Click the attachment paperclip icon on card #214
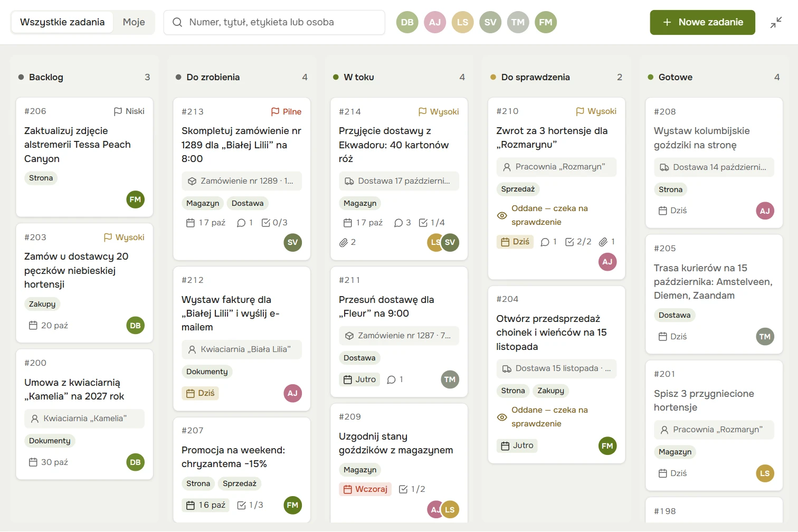 (x=344, y=242)
